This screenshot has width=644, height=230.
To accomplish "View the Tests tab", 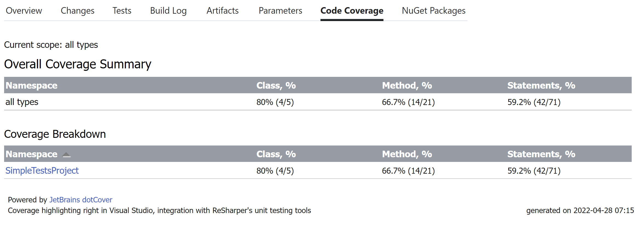I will pos(122,11).
